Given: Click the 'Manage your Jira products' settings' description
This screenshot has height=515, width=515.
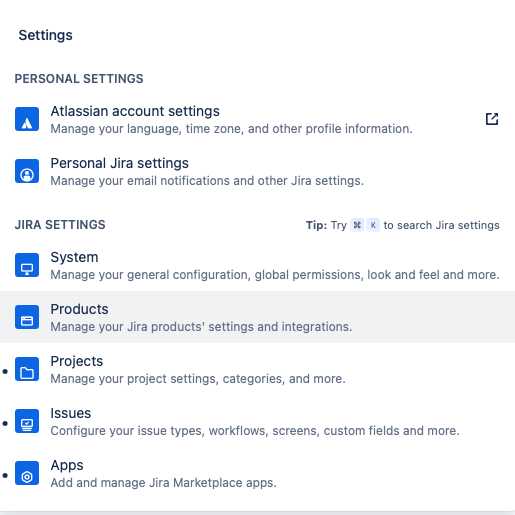Looking at the screenshot, I should click(x=201, y=327).
